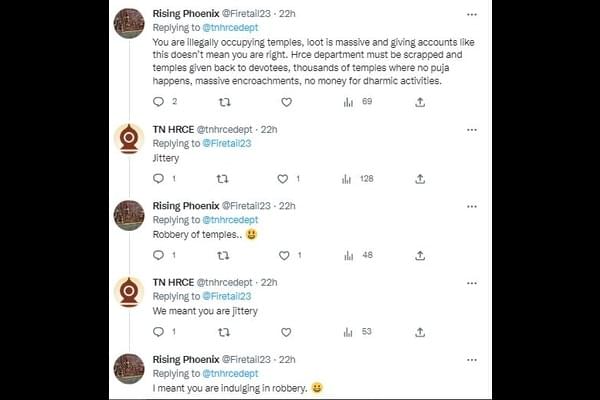Open the @tnhrcedept mention link in the top tweet
The image size is (600, 400).
230,29
